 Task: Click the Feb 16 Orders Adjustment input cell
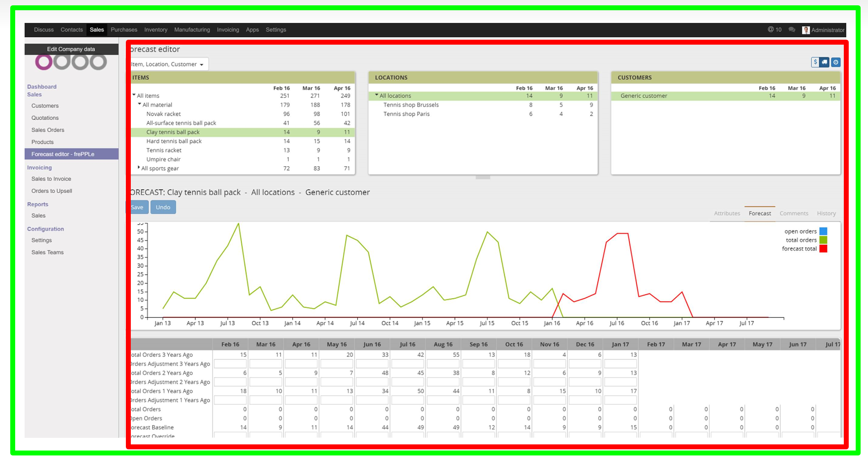point(230,363)
